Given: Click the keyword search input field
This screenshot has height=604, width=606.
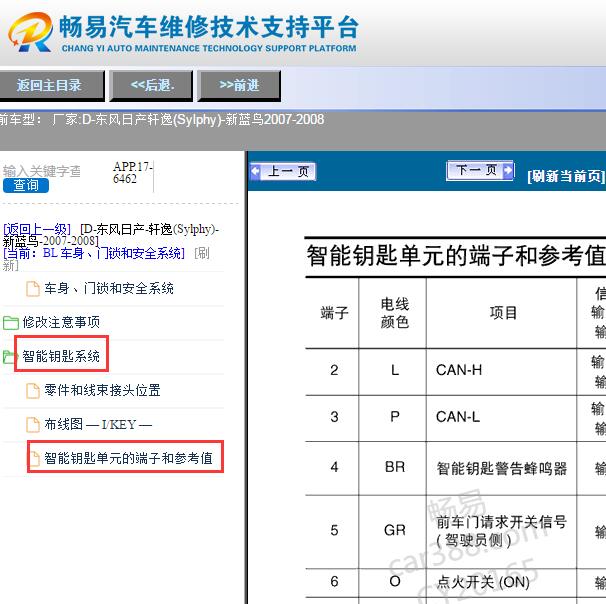Looking at the screenshot, I should (42, 171).
